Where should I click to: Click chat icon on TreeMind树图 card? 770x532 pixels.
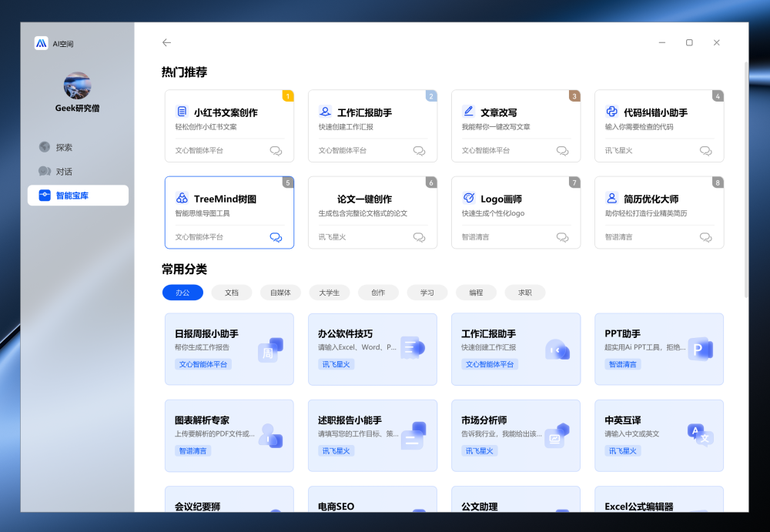point(276,237)
